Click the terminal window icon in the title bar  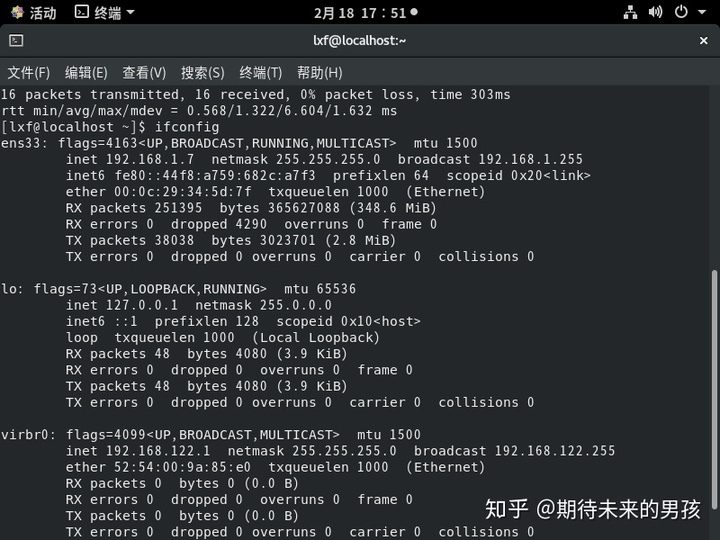16,40
